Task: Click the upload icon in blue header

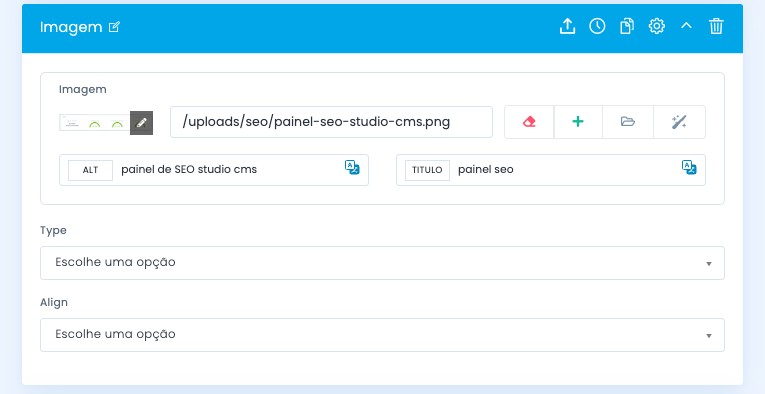Action: [567, 26]
